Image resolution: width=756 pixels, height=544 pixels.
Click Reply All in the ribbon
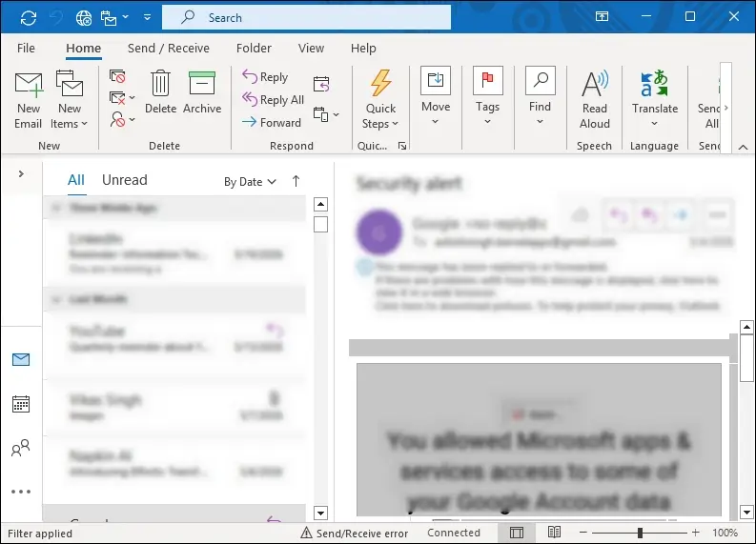click(273, 99)
